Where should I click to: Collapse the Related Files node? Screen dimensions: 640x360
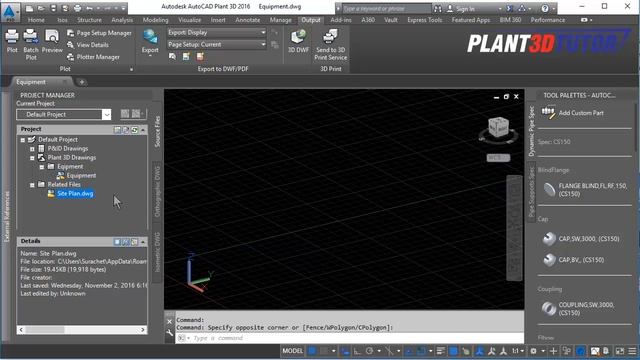point(32,184)
